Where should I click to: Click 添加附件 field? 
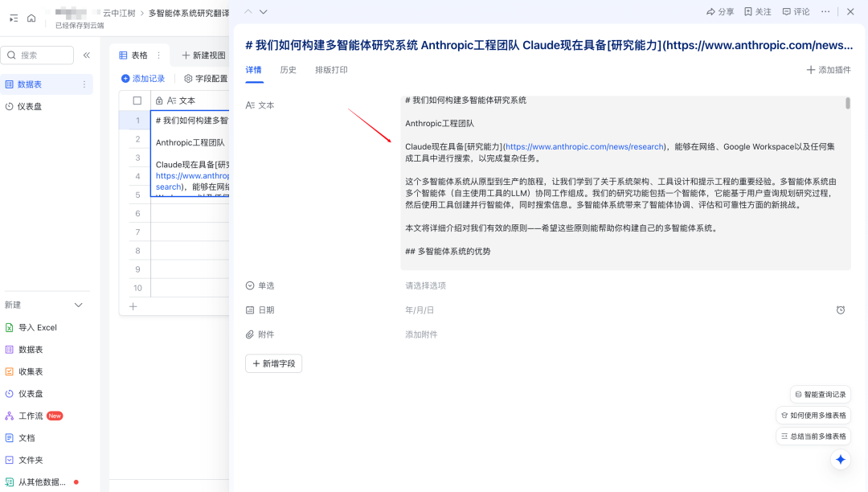coord(625,334)
